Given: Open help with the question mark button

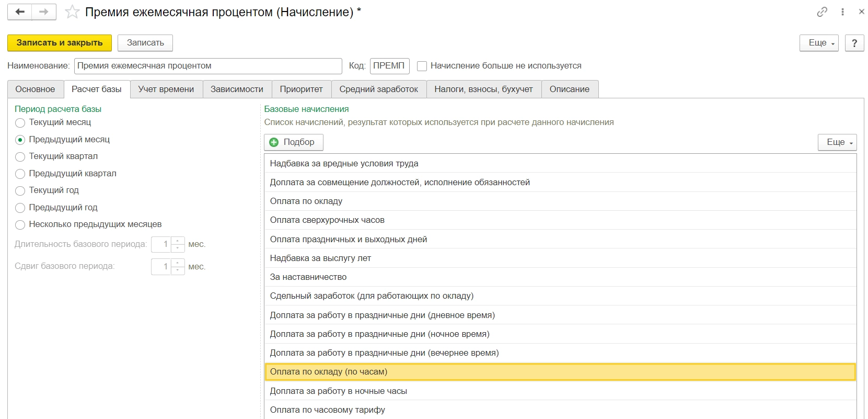Looking at the screenshot, I should [854, 43].
